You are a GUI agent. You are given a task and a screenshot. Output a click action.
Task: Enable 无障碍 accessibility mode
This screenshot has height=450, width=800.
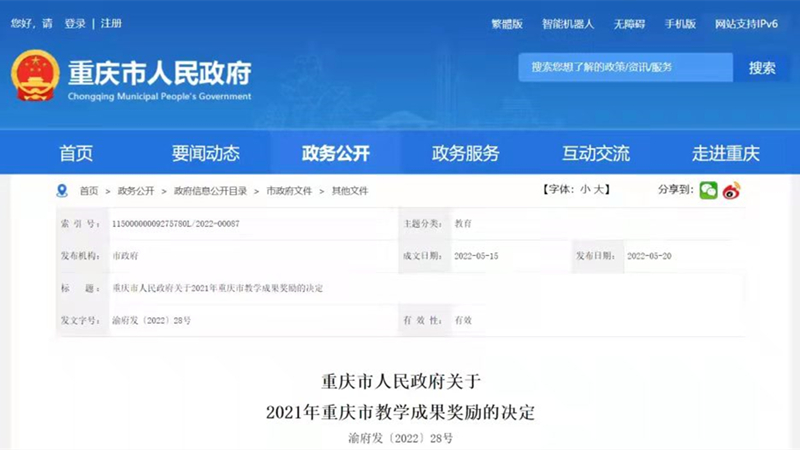pos(629,24)
